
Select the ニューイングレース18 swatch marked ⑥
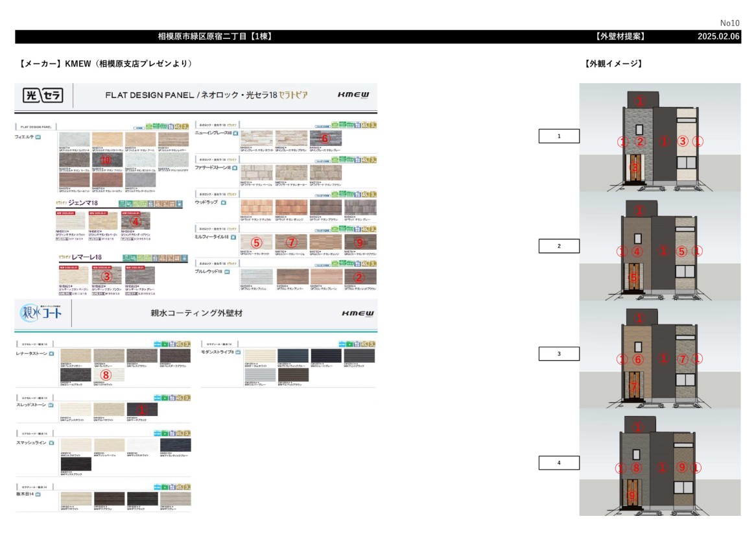[325, 138]
